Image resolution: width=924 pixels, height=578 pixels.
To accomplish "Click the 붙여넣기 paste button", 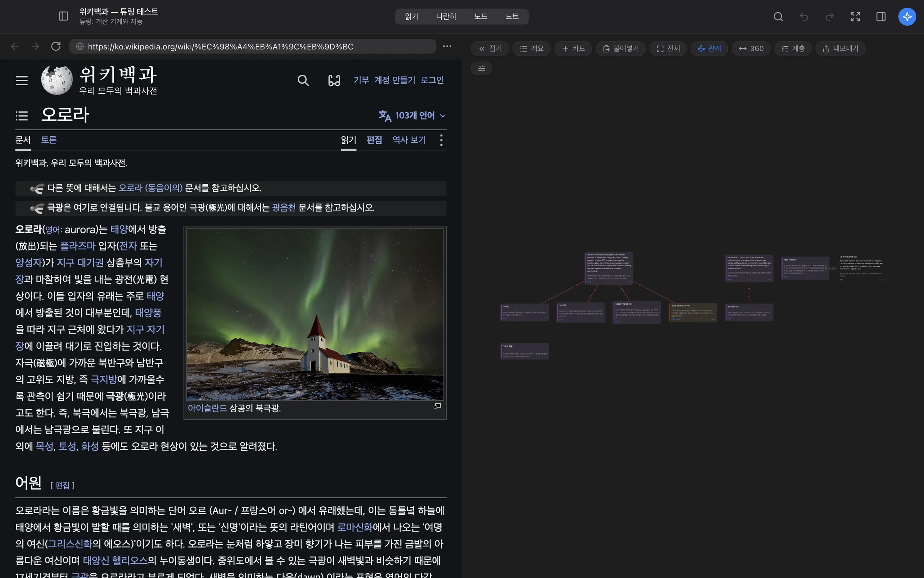I will tap(621, 49).
